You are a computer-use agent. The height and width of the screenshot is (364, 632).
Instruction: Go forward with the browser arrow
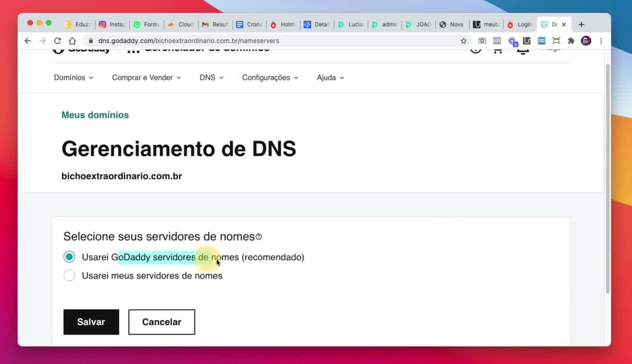click(43, 41)
